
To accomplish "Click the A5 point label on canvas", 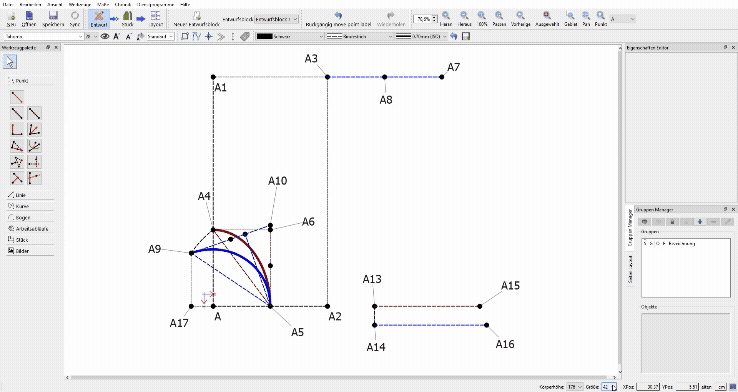I will pyautogui.click(x=297, y=332).
